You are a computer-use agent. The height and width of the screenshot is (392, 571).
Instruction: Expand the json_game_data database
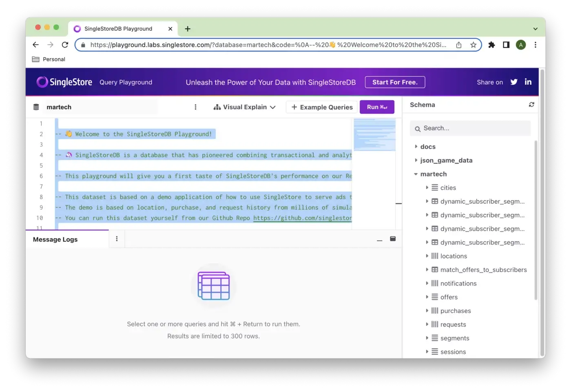[x=416, y=160]
